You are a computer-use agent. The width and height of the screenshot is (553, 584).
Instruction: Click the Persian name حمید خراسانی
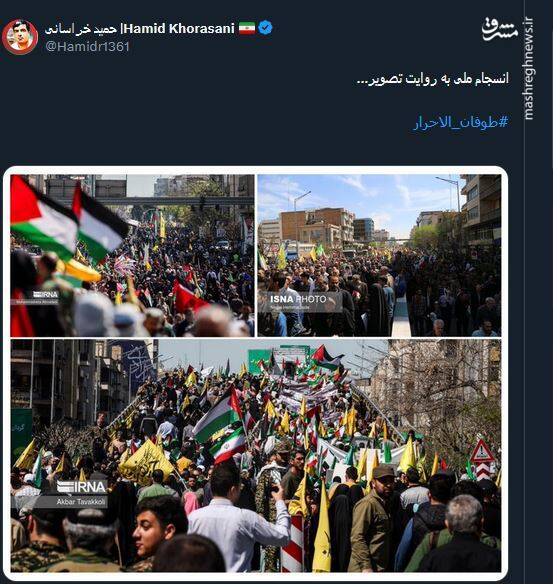coord(81,29)
